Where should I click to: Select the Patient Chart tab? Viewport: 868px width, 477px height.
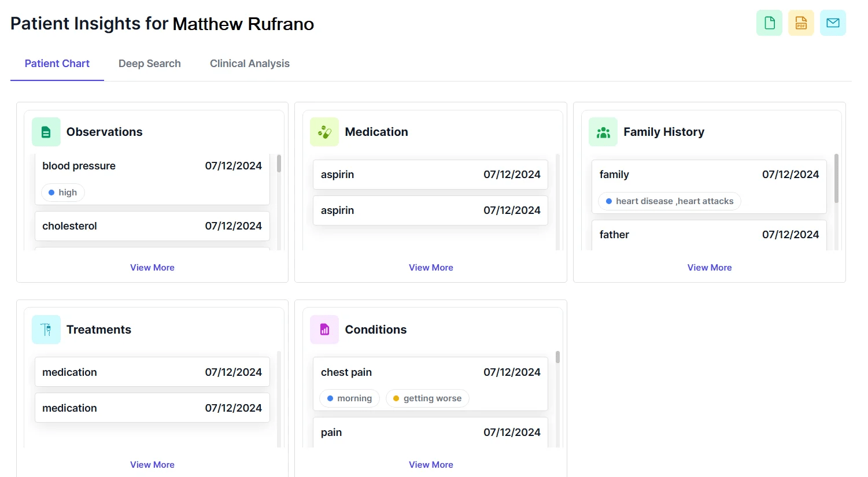[57, 64]
